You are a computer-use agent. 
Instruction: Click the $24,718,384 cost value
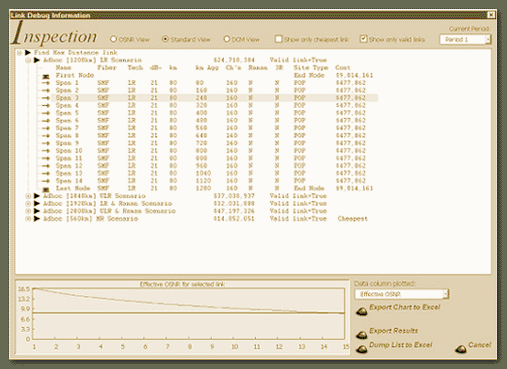pyautogui.click(x=234, y=60)
